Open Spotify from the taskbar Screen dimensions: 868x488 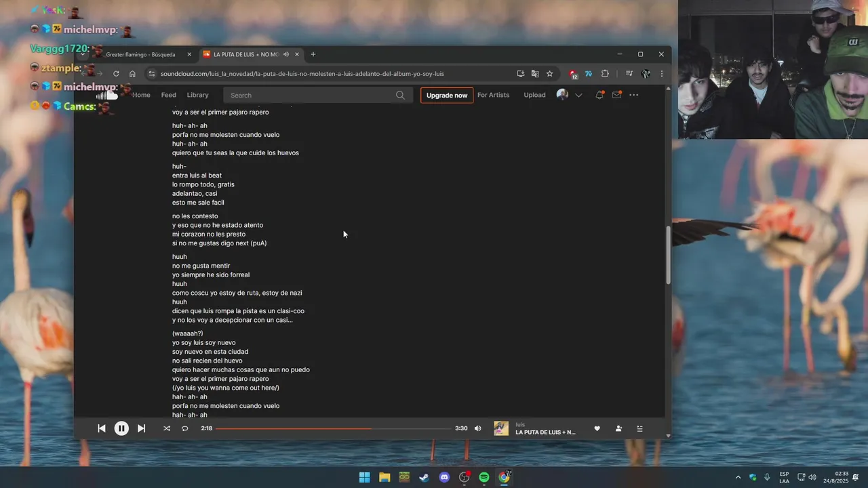(x=484, y=477)
